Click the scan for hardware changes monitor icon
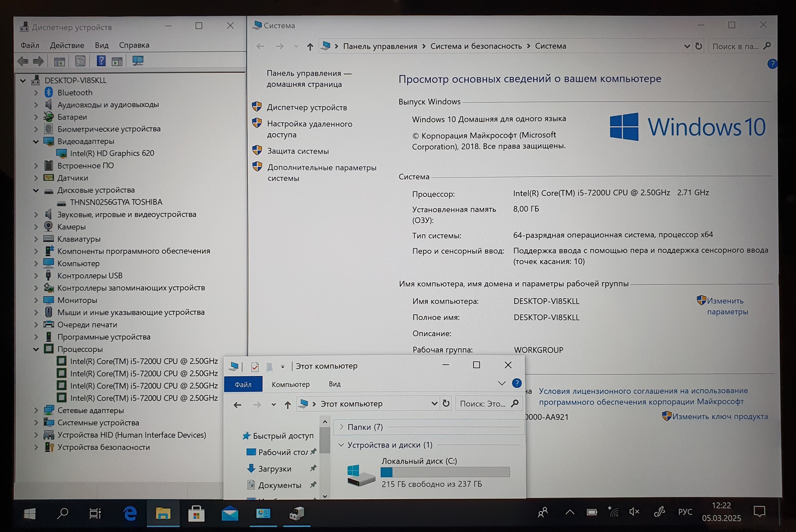The width and height of the screenshot is (796, 532). tap(138, 61)
